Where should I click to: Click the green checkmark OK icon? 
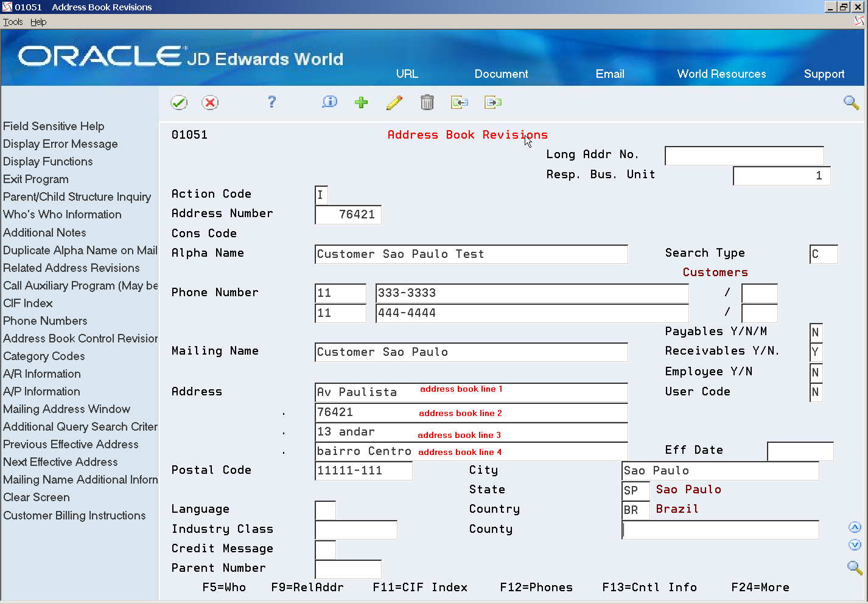pos(179,103)
